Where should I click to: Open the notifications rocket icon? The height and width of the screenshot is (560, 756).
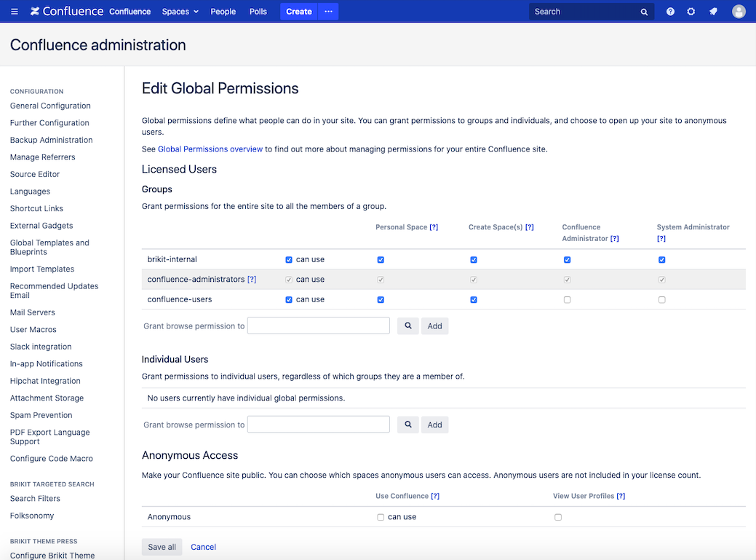point(713,12)
